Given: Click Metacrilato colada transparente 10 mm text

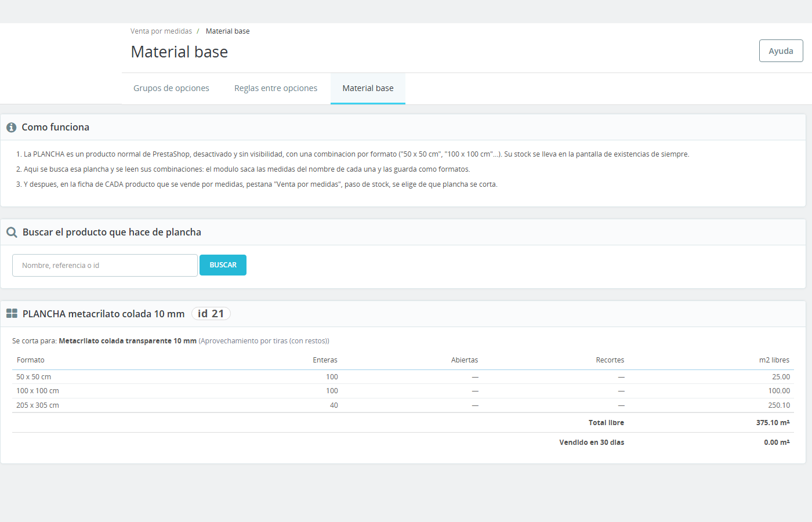Looking at the screenshot, I should pos(128,341).
